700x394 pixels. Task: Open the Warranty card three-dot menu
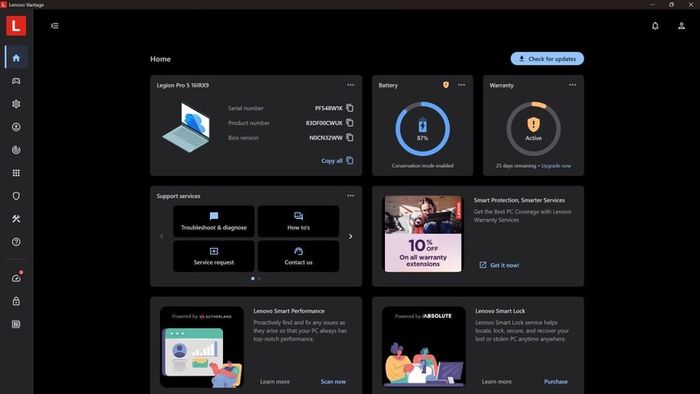click(x=572, y=85)
